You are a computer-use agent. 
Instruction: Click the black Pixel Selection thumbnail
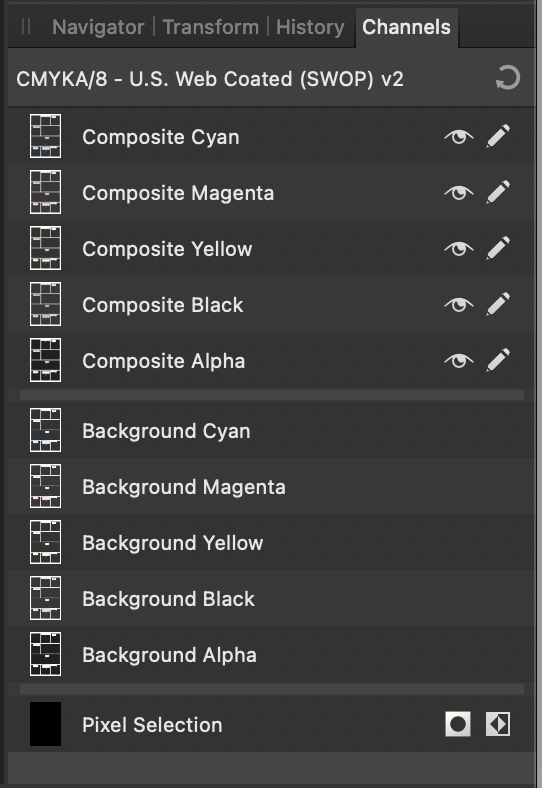coord(45,724)
